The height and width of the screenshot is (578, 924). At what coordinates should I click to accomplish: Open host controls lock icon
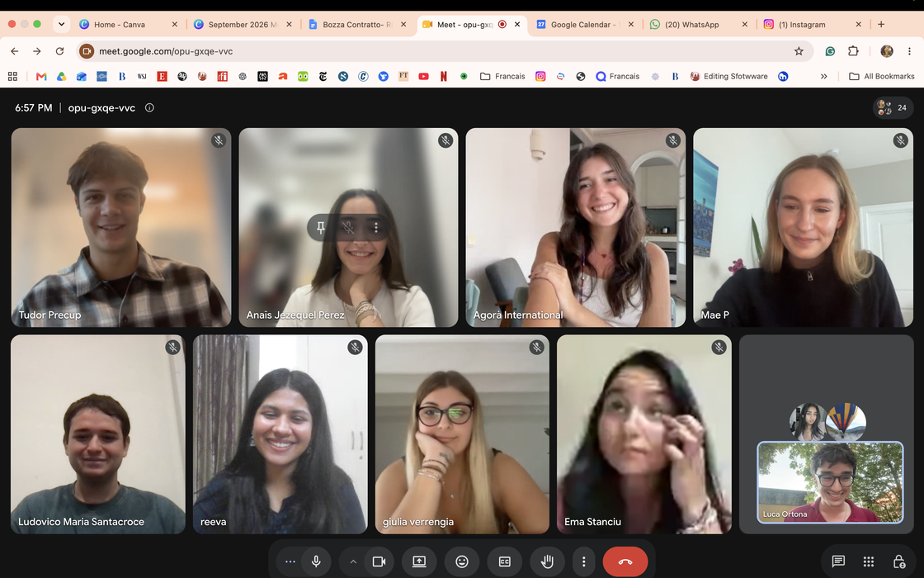pyautogui.click(x=898, y=561)
